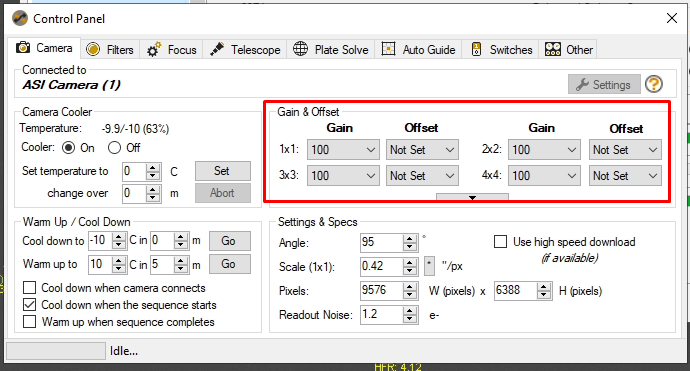
Task: Click the Telescope tab scope icon
Action: click(x=217, y=49)
